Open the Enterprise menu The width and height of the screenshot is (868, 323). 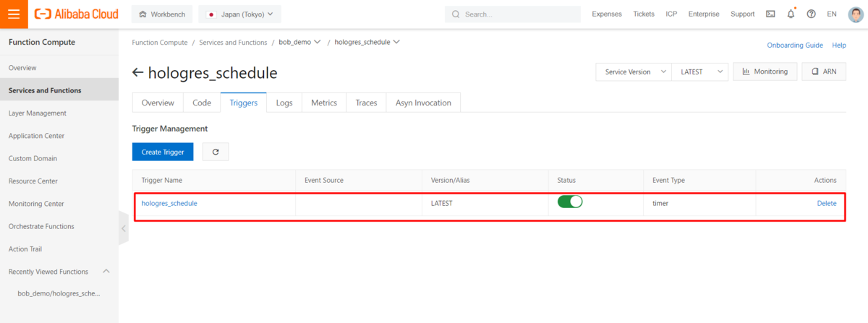point(704,14)
